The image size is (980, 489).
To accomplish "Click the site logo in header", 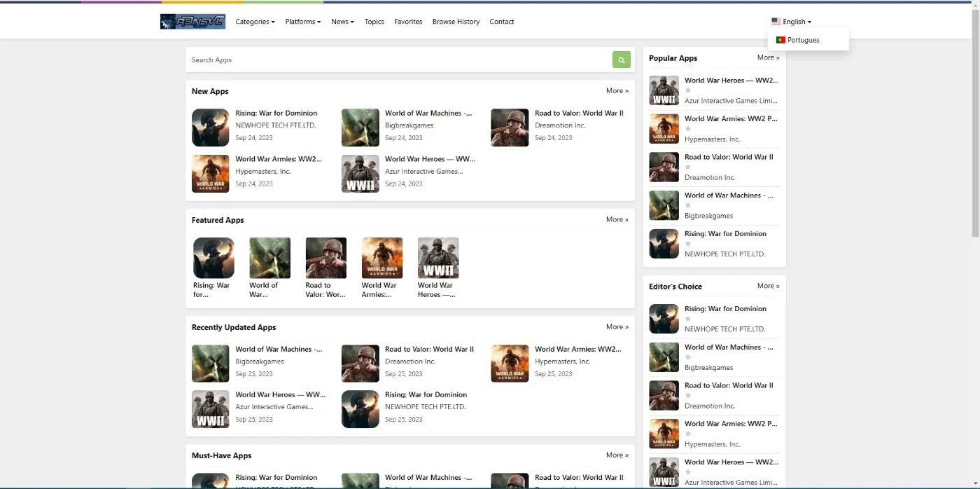I will click(x=192, y=22).
